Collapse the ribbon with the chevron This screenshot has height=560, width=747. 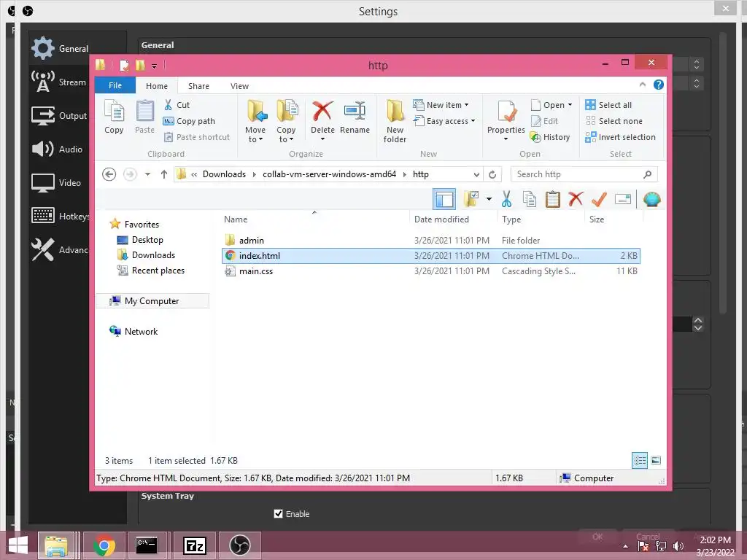[x=643, y=85]
